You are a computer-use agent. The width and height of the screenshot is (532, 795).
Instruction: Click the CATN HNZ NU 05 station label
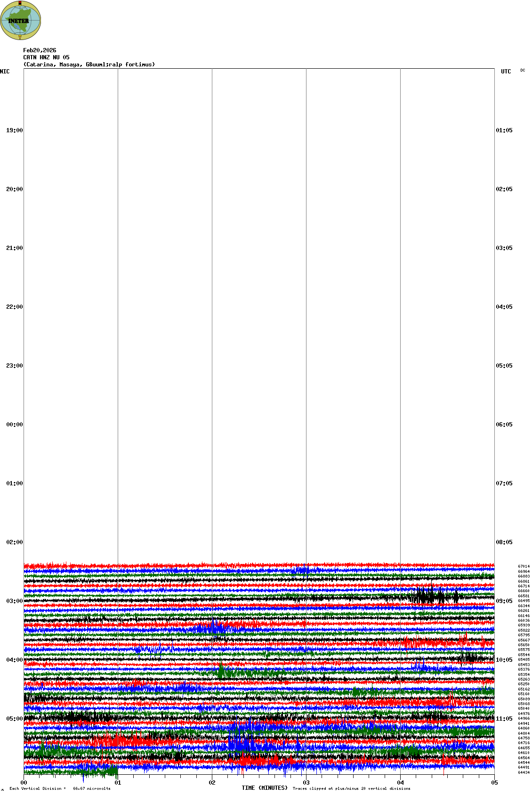(x=46, y=57)
